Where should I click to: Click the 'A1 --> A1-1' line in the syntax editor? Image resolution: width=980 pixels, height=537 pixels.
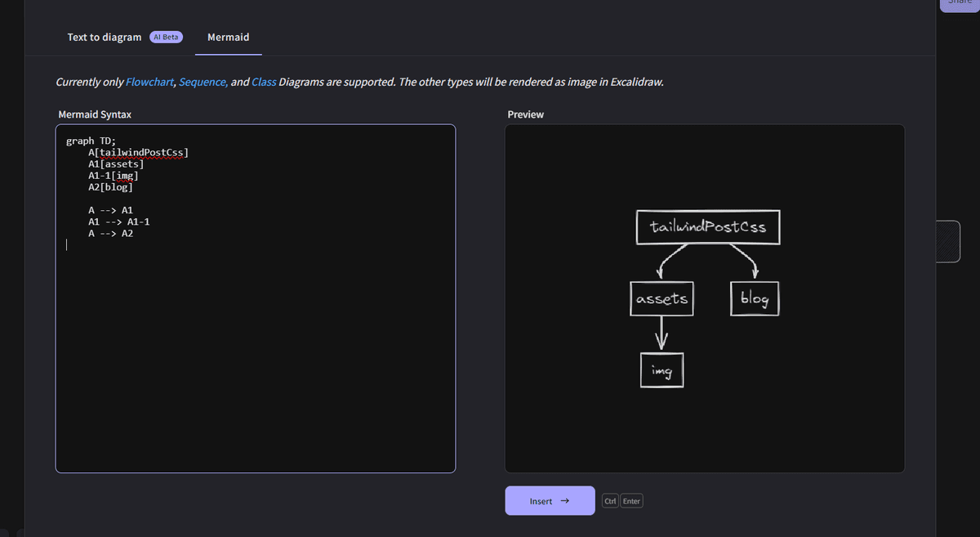pos(118,222)
